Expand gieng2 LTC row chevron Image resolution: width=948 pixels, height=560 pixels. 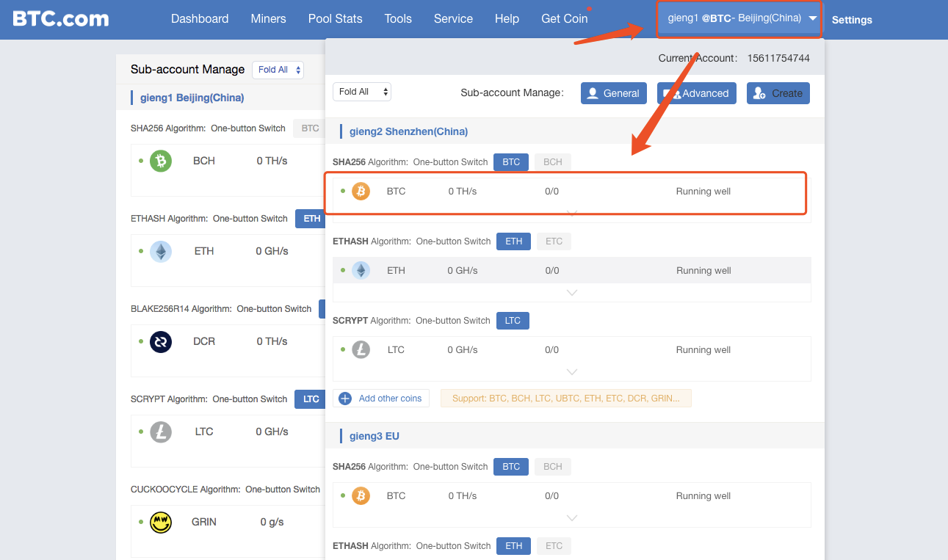coord(572,371)
